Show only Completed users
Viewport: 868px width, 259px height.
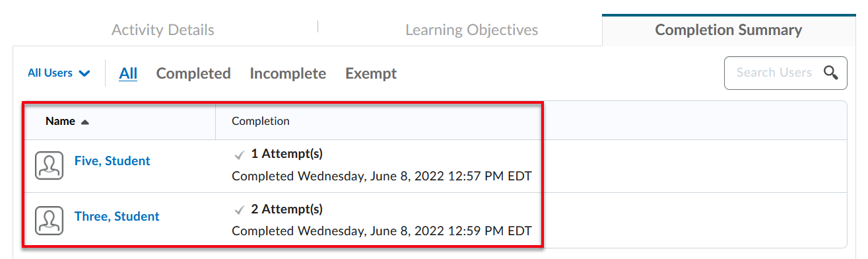193,73
